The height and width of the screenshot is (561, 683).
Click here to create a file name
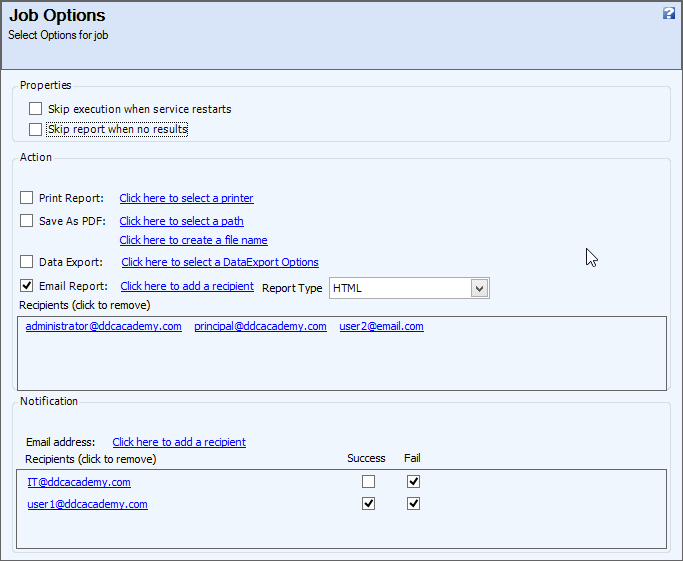pyautogui.click(x=193, y=240)
